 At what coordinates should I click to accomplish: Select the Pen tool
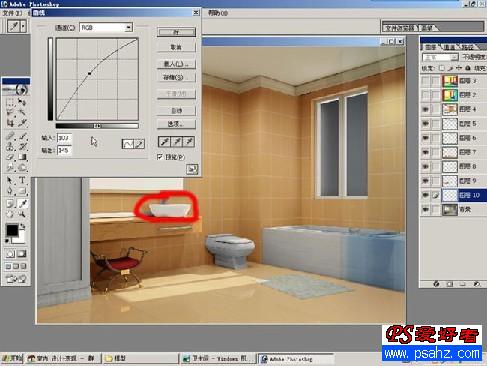pos(10,191)
